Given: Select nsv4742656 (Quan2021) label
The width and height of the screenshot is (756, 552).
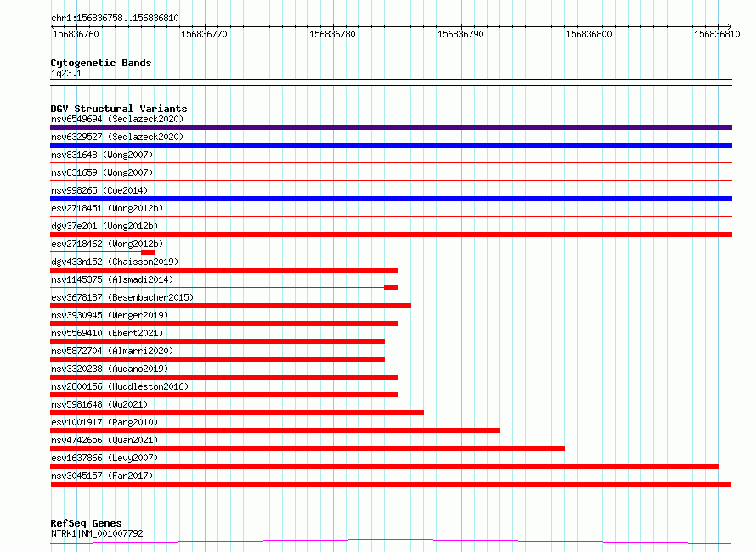Looking at the screenshot, I should [x=104, y=440].
